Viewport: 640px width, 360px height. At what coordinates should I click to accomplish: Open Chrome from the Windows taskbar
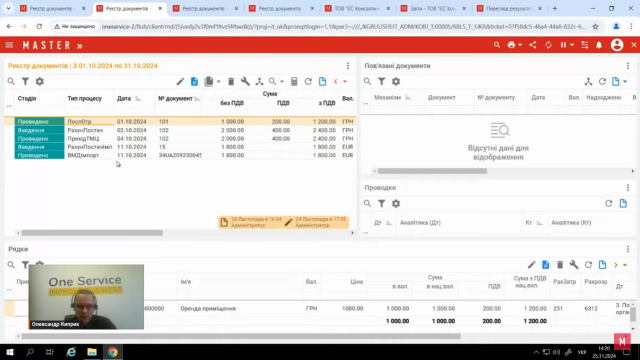113,352
